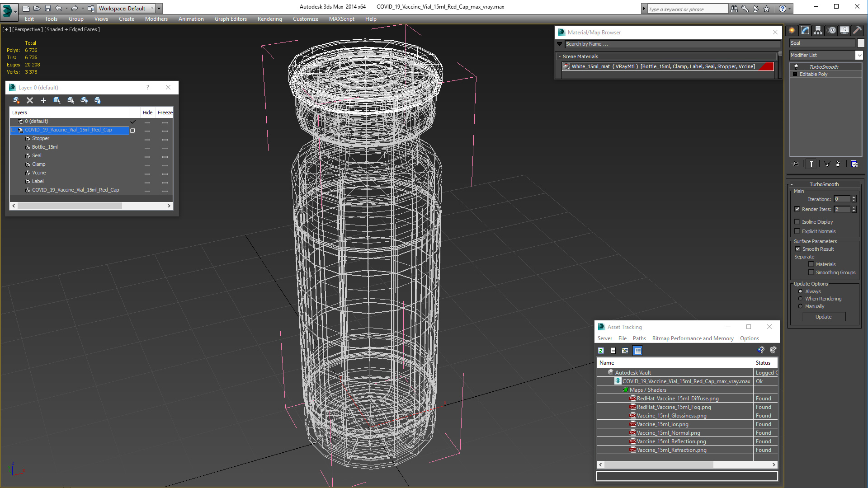
Task: Open the Utilities hammer panel tab
Action: [857, 30]
